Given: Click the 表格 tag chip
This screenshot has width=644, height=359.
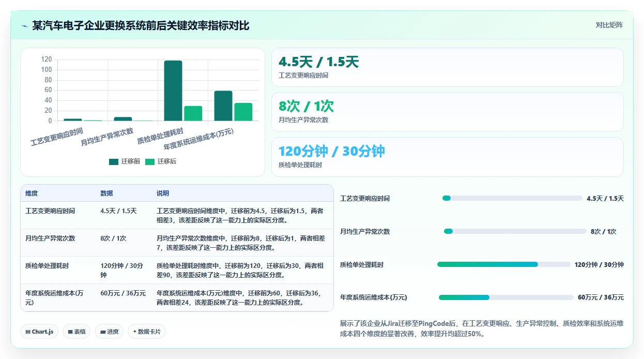Looking at the screenshot, I should tap(76, 332).
